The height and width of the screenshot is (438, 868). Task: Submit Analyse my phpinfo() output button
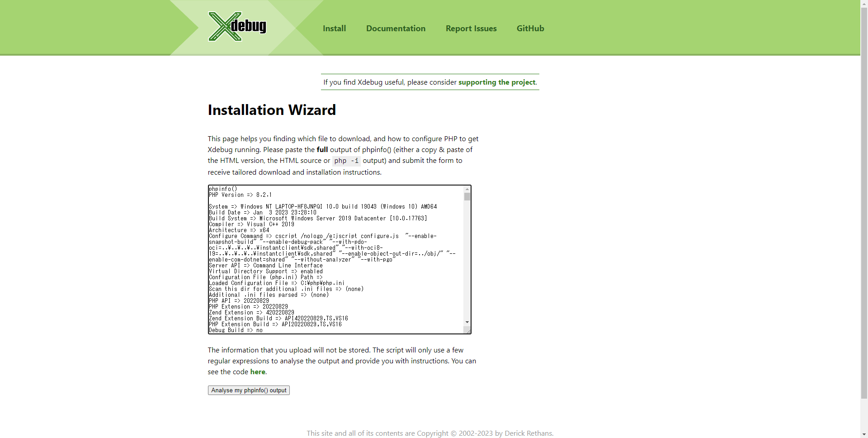[x=249, y=390]
